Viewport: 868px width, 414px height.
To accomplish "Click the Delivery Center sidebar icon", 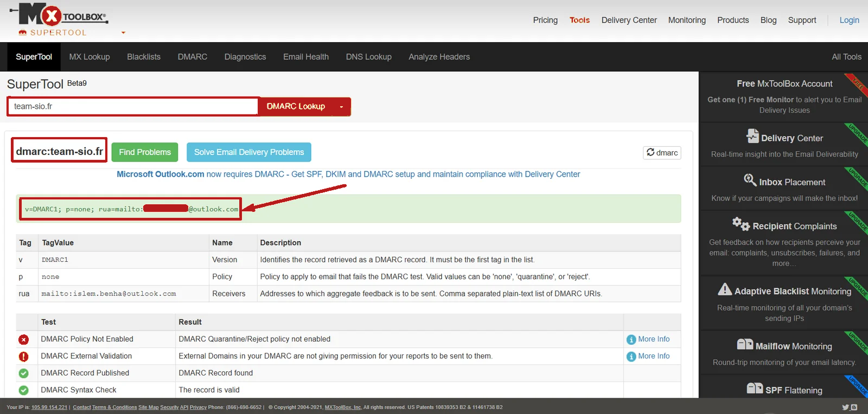I will tap(752, 136).
